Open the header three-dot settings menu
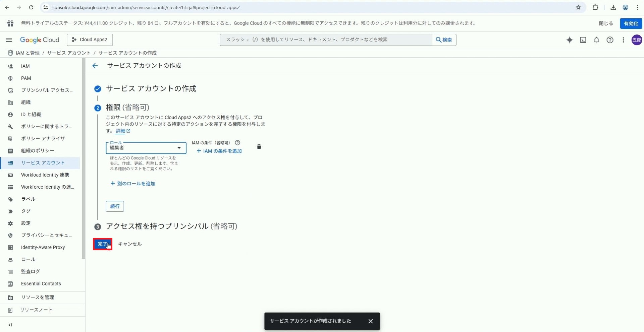The height and width of the screenshot is (332, 644). tap(623, 40)
